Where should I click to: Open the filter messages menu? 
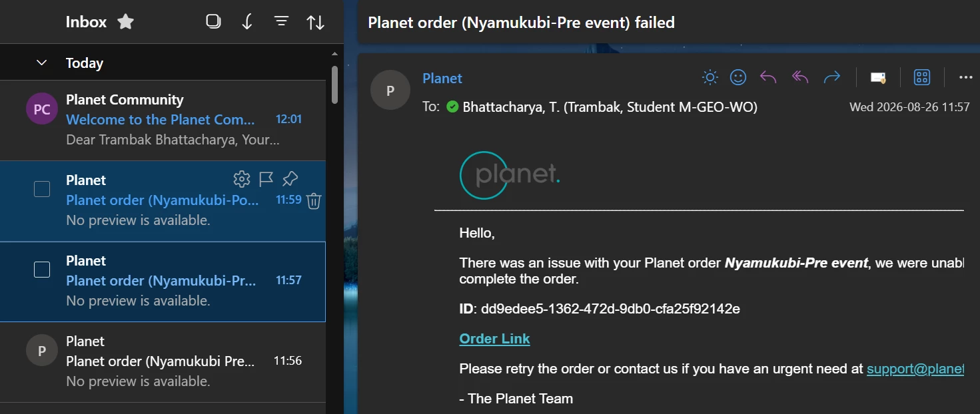tap(282, 22)
